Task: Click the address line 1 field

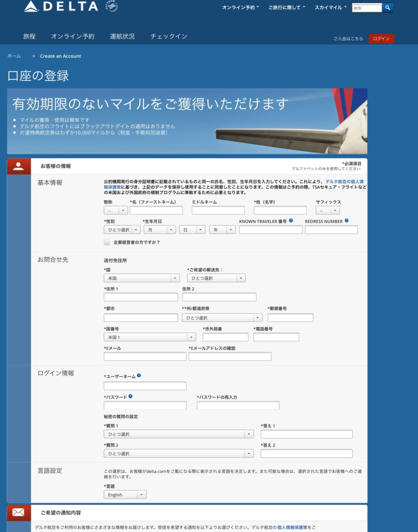Action: (141, 297)
